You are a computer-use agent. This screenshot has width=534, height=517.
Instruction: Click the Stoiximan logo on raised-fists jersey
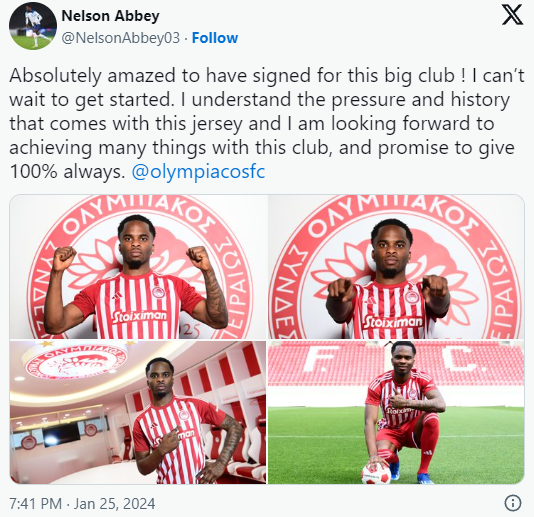140,316
